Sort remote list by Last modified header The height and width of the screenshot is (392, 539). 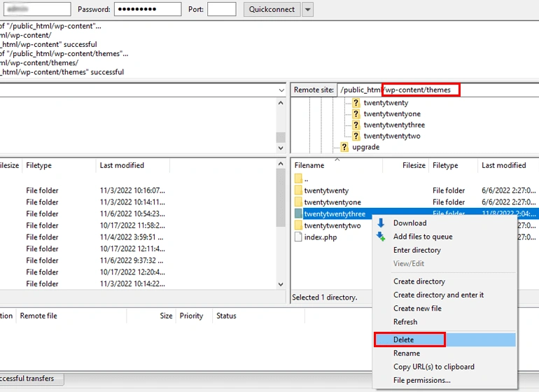pyautogui.click(x=508, y=165)
